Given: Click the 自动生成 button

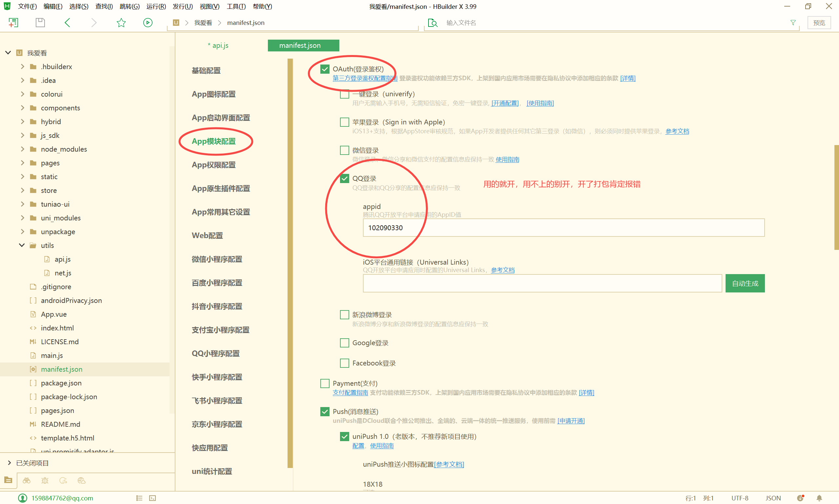Looking at the screenshot, I should [745, 283].
